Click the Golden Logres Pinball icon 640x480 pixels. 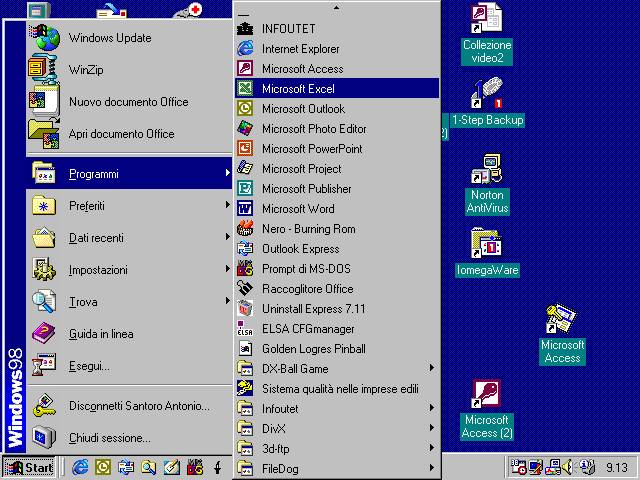pos(245,349)
